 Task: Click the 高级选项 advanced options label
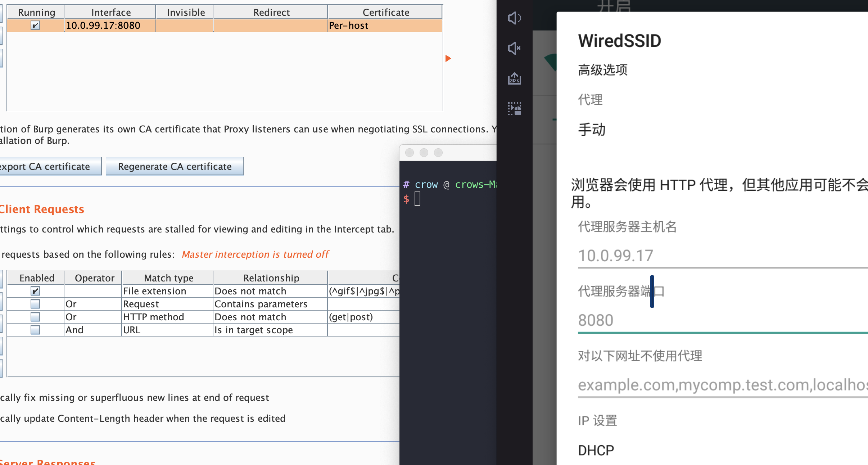603,70
